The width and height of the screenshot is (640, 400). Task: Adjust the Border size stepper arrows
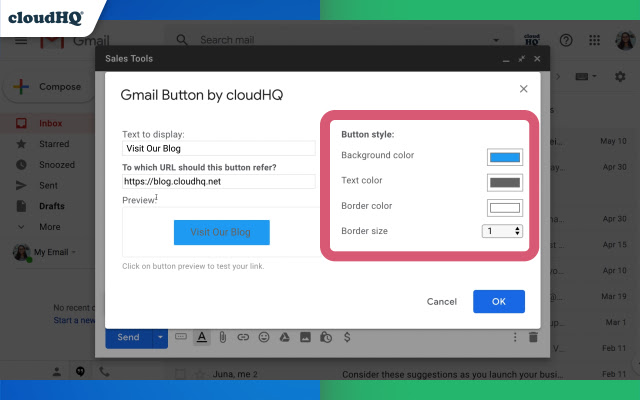click(x=517, y=231)
